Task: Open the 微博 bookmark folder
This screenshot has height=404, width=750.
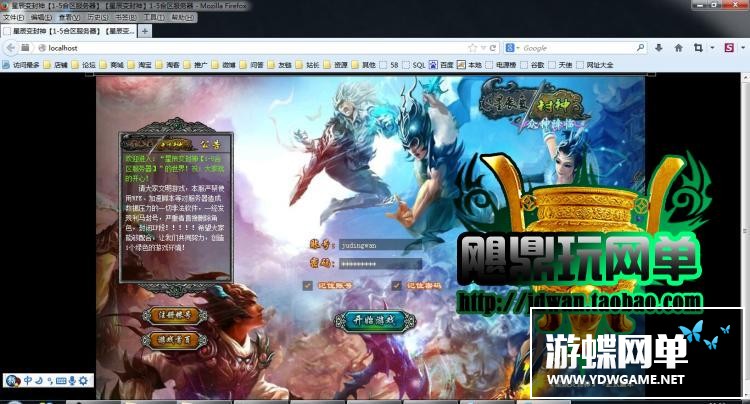Action: tap(224, 65)
